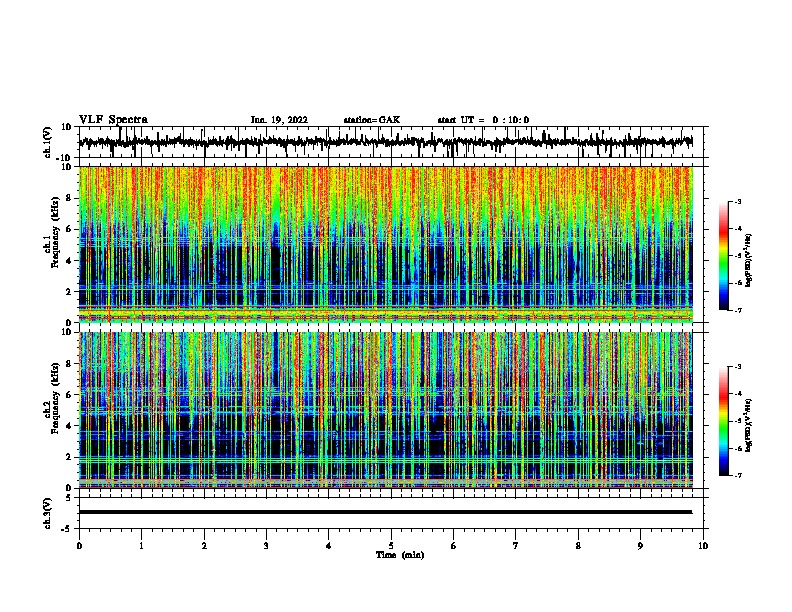Click time axis tick label "3"

pyautogui.click(x=266, y=546)
